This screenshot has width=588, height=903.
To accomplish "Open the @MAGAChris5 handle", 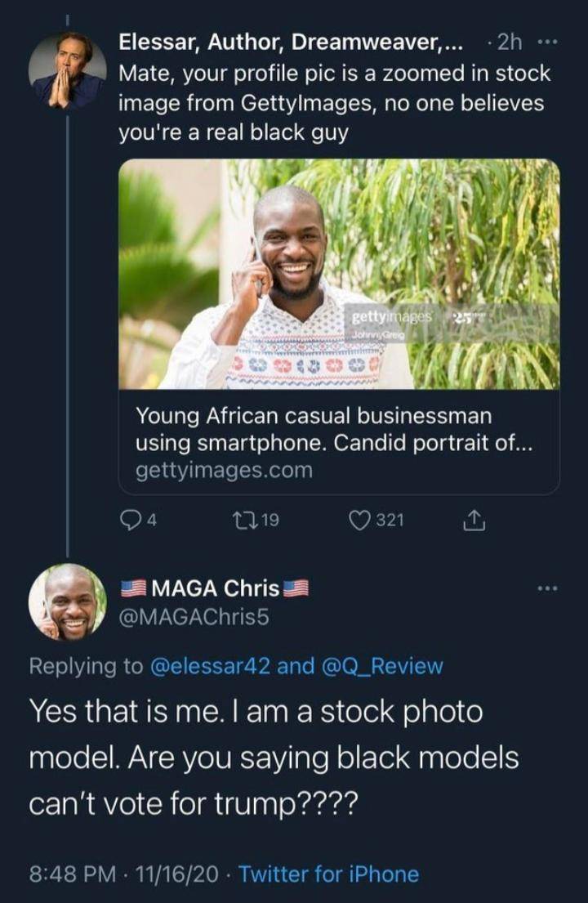I will coord(194,618).
